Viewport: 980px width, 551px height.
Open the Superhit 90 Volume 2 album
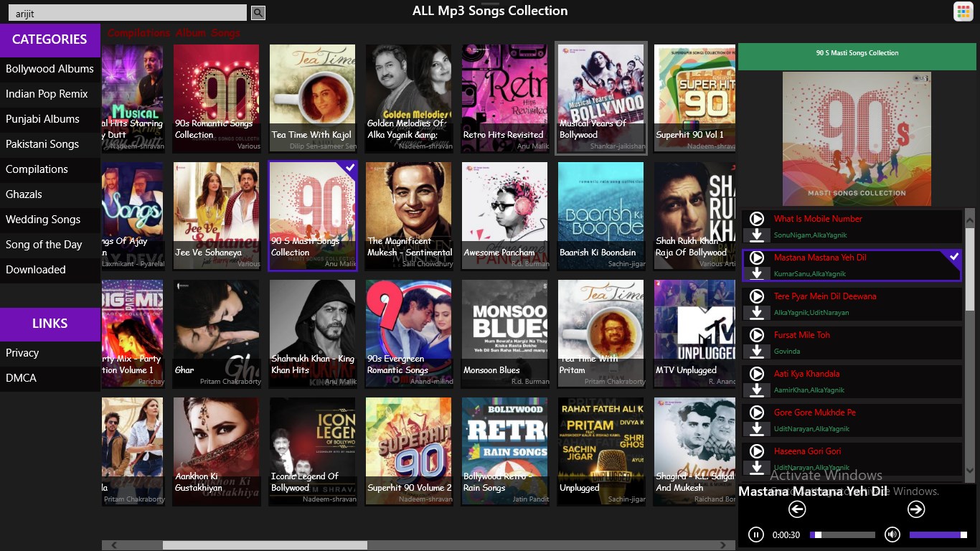409,451
